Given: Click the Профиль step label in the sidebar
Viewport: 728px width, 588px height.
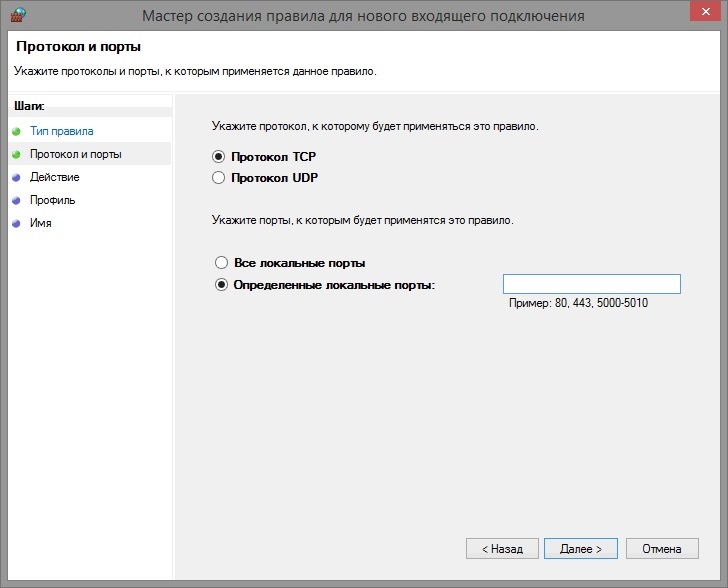Looking at the screenshot, I should [x=53, y=200].
